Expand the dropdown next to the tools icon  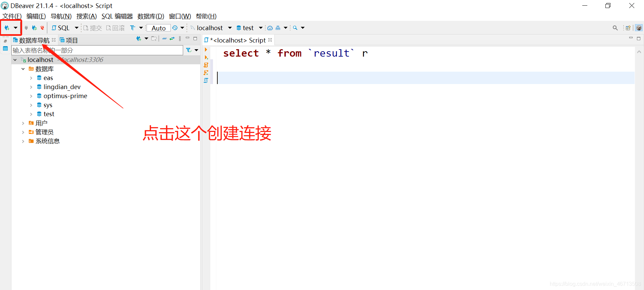(x=286, y=28)
